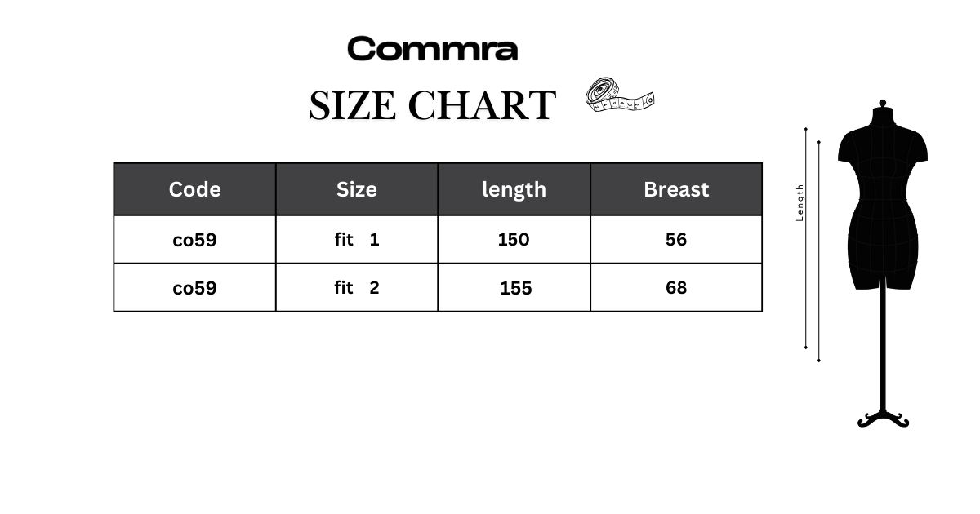The height and width of the screenshot is (514, 980).
Task: Select the length column header
Action: tap(514, 189)
